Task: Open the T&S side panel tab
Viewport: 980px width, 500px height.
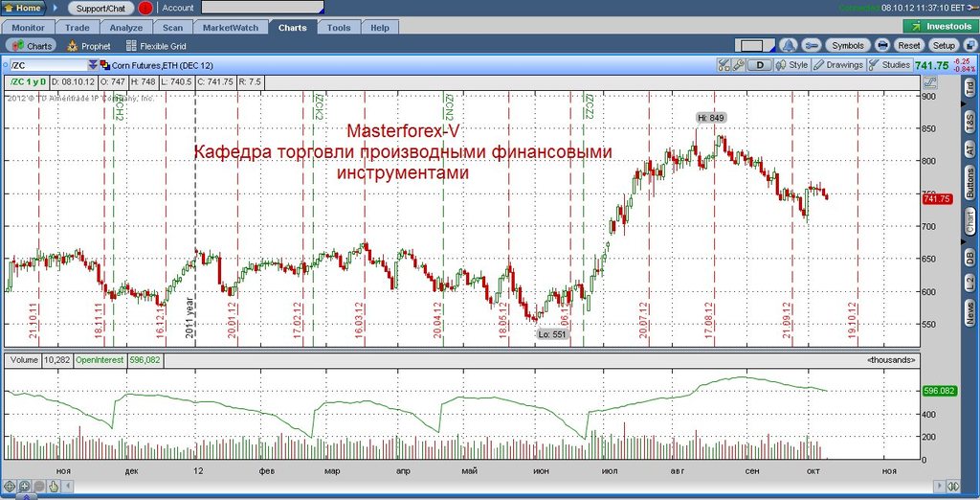Action: click(970, 122)
